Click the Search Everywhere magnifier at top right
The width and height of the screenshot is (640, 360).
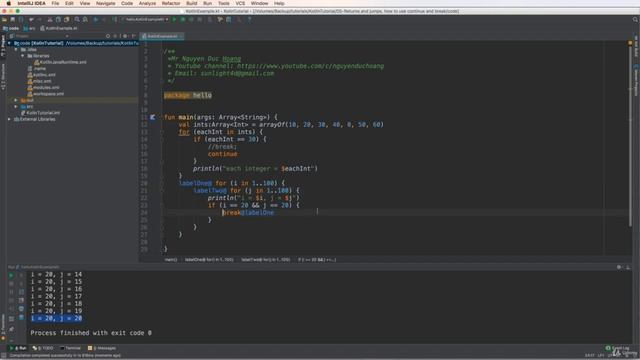tap(635, 19)
